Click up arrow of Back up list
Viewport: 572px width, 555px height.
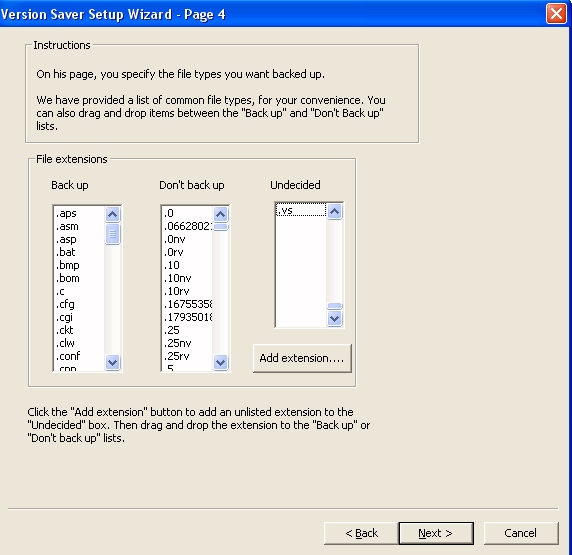tap(112, 214)
